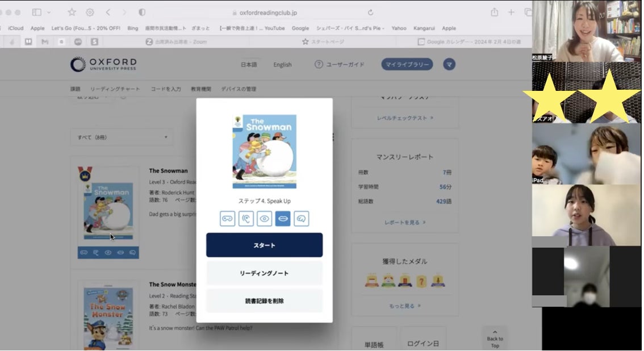Image resolution: width=644 pixels, height=351 pixels.
Task: Select the speech bubble step icon in the dialog
Action: pos(301,219)
